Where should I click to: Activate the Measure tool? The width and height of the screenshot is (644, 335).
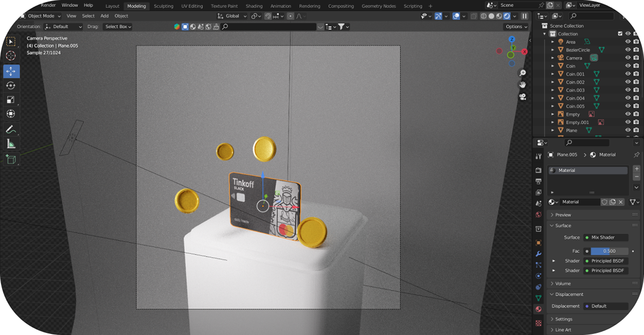pos(11,143)
